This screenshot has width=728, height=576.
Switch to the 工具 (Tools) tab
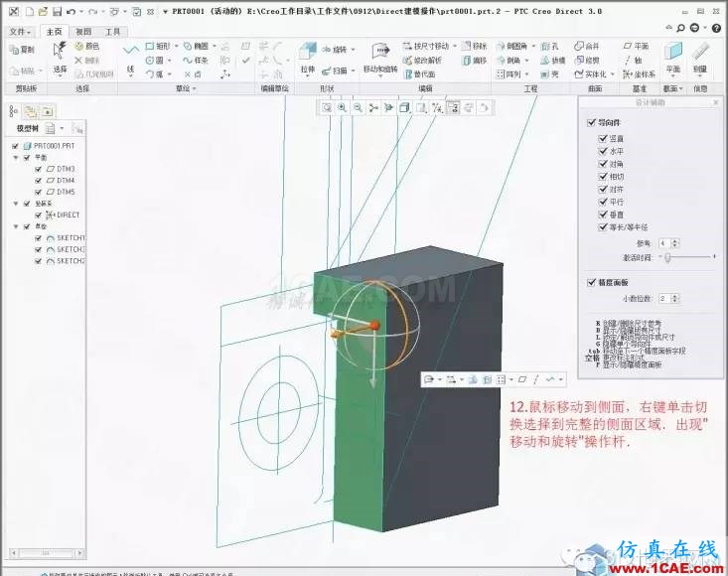[113, 32]
